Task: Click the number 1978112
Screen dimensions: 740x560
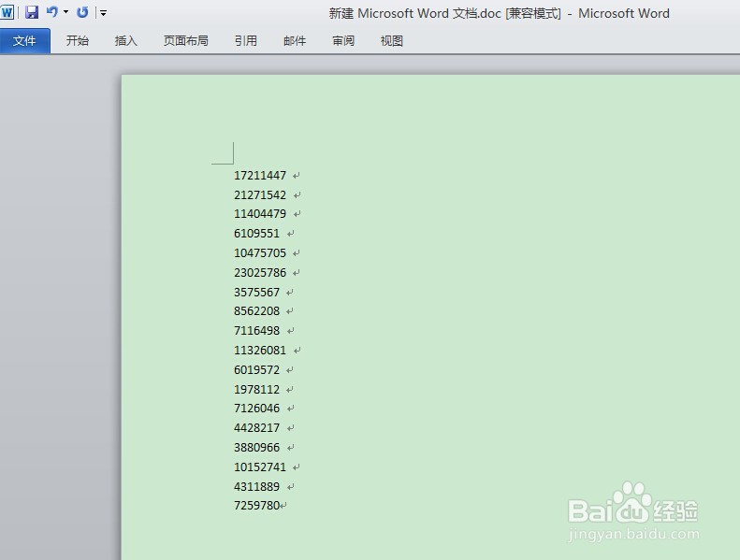Action: click(256, 389)
